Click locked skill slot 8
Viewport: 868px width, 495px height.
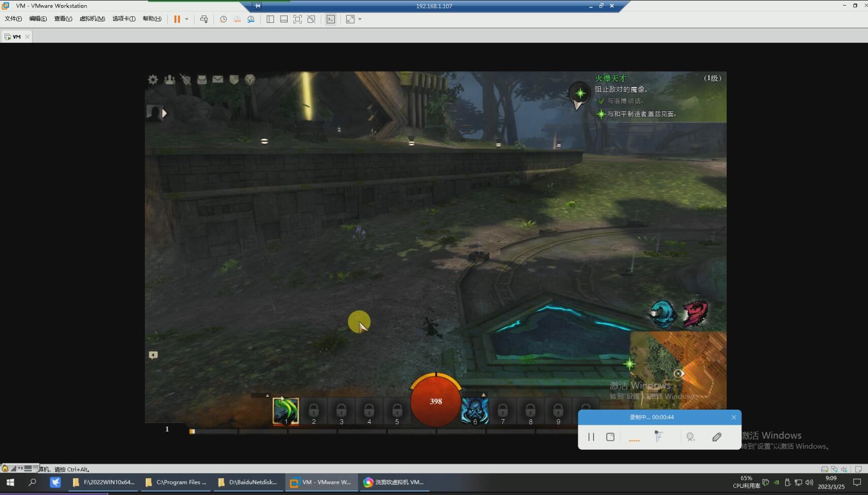531,411
